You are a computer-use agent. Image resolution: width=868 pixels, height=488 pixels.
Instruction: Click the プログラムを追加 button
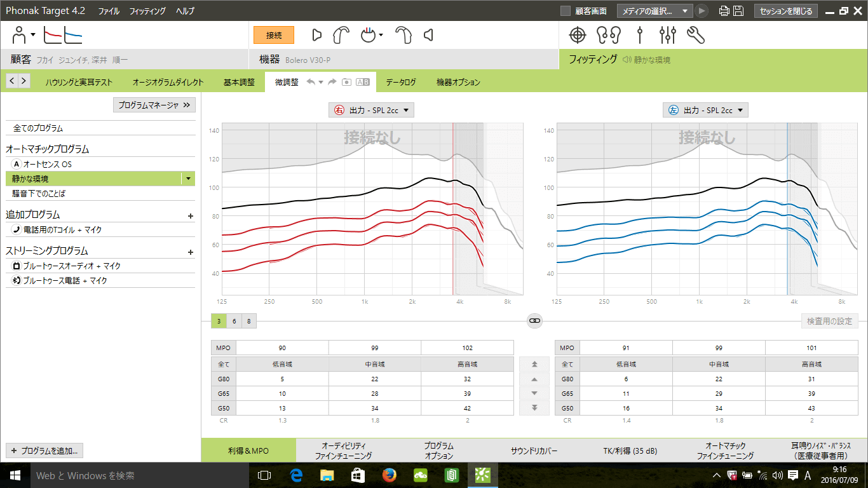pyautogui.click(x=44, y=451)
